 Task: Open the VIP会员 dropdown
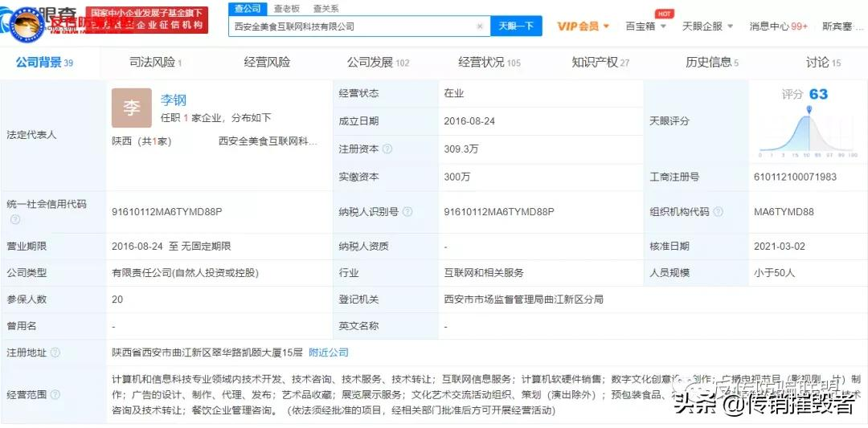[x=583, y=26]
